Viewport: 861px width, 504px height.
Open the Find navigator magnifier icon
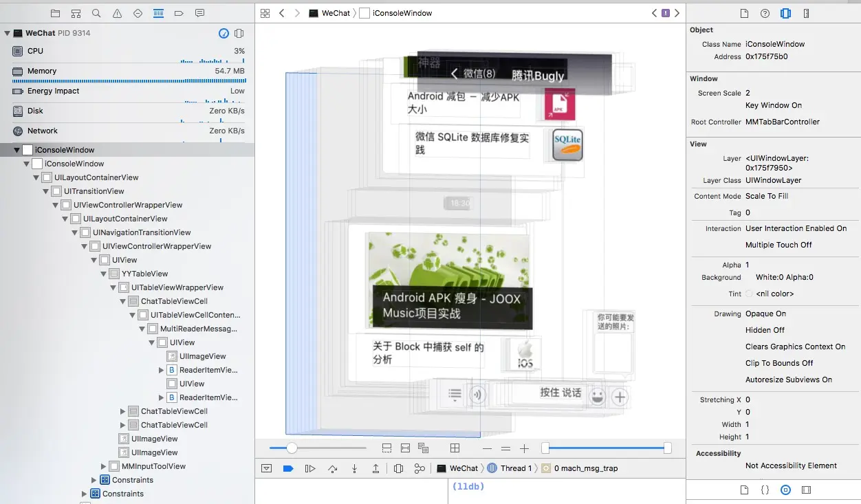[x=96, y=13]
